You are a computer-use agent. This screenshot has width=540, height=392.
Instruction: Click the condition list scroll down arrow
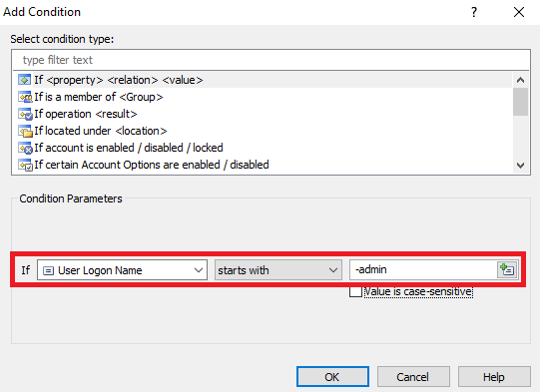[x=520, y=166]
